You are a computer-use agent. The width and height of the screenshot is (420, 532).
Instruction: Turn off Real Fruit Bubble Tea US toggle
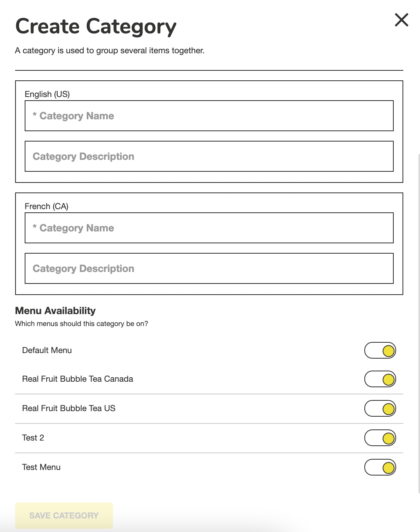(x=380, y=408)
